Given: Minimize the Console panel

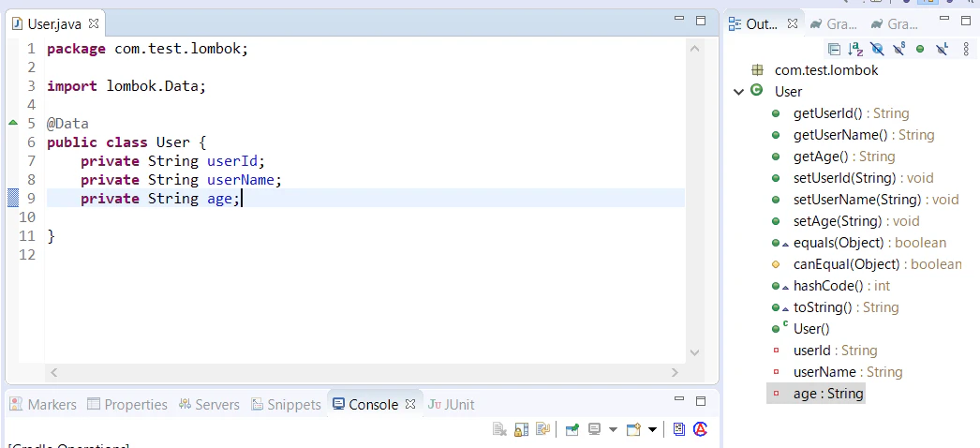Looking at the screenshot, I should coord(679,400).
